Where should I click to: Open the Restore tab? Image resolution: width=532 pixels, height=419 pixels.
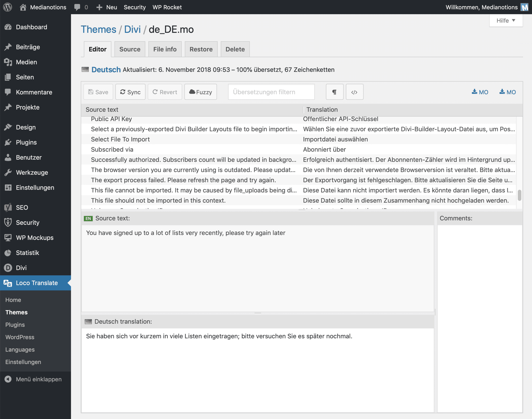(x=201, y=49)
